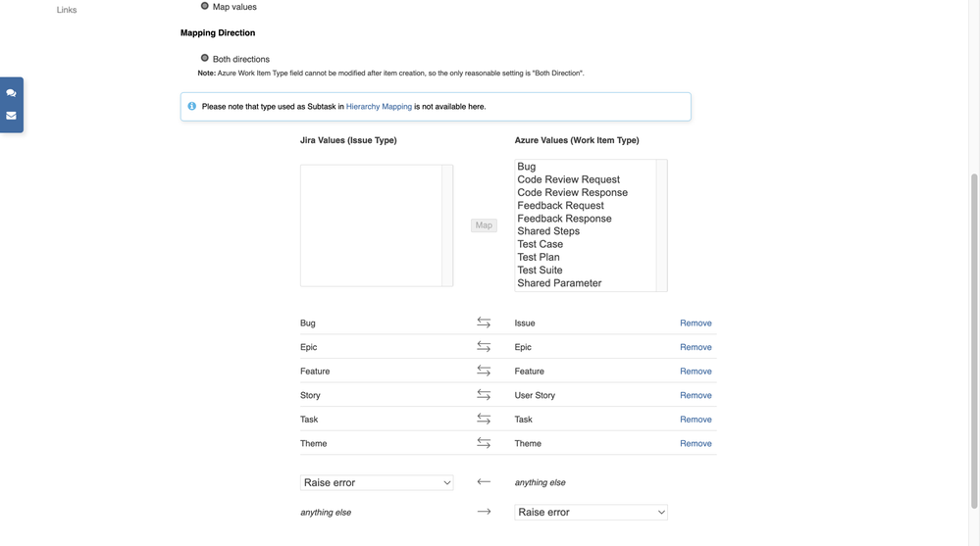Select the Both directions radio button
The height and width of the screenshot is (546, 980).
pyautogui.click(x=204, y=58)
